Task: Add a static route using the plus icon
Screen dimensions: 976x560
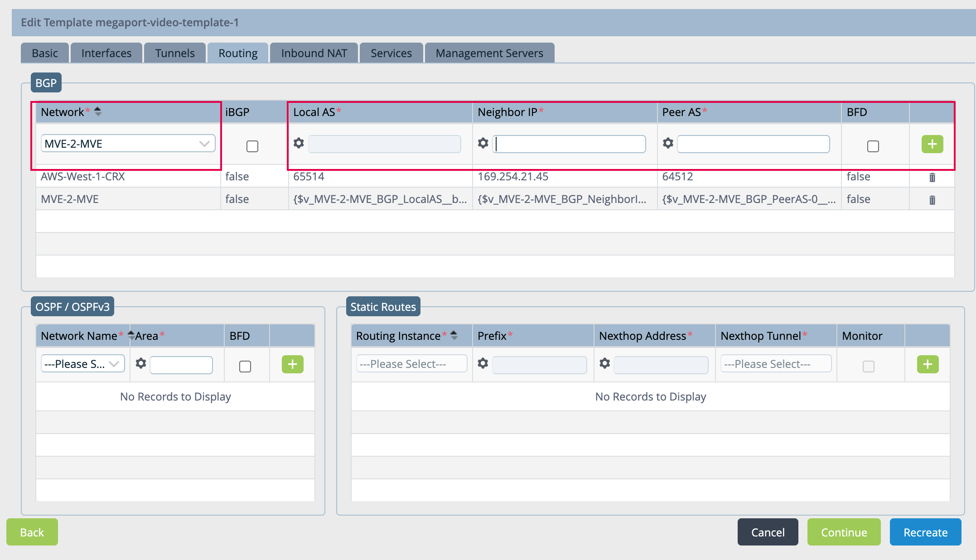Action: [x=928, y=364]
